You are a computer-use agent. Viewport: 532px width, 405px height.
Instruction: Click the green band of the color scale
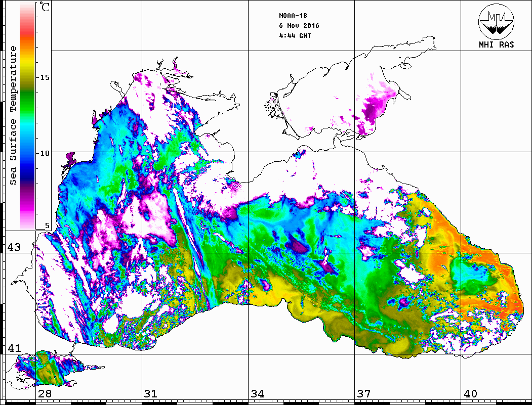(x=27, y=102)
